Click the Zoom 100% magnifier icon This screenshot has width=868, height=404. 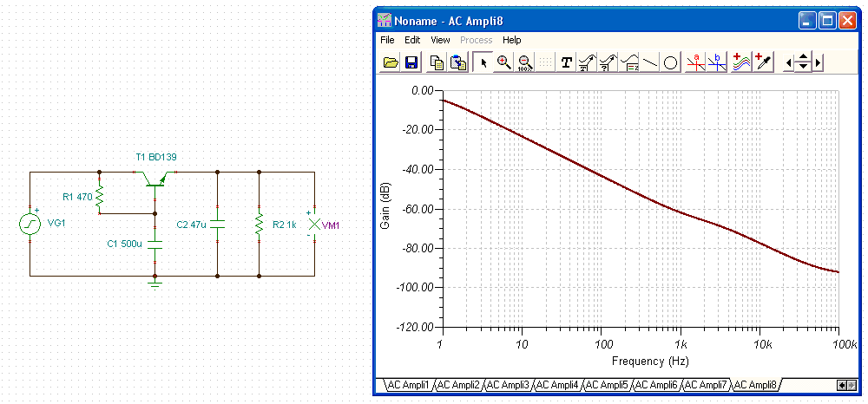click(525, 62)
